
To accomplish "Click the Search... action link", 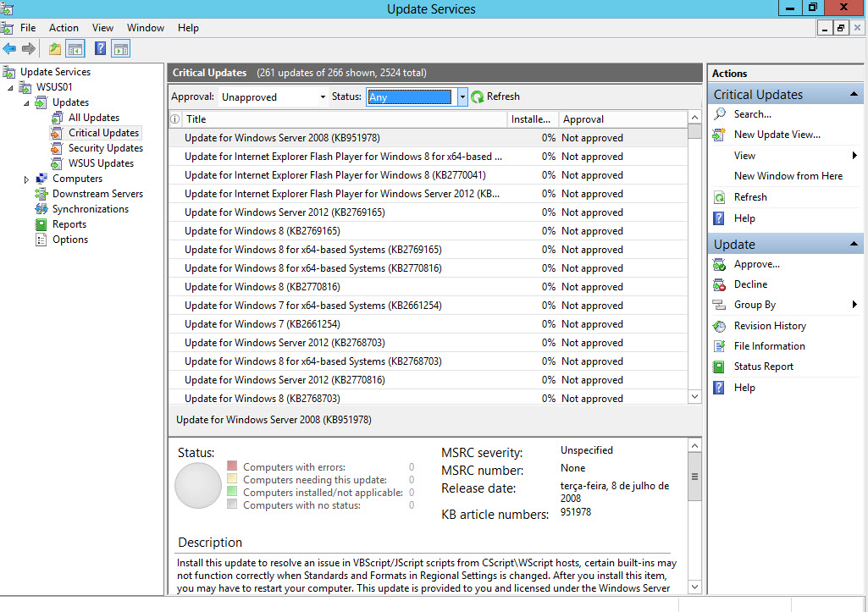I will (752, 114).
